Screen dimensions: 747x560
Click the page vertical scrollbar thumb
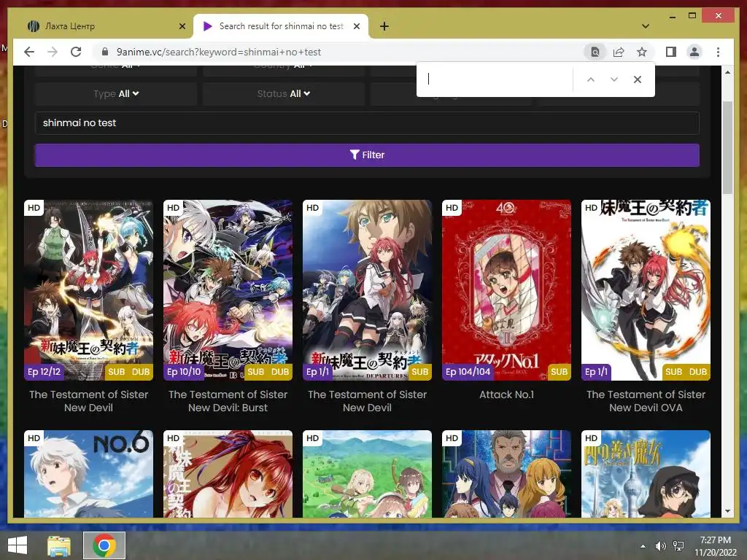coord(727,147)
